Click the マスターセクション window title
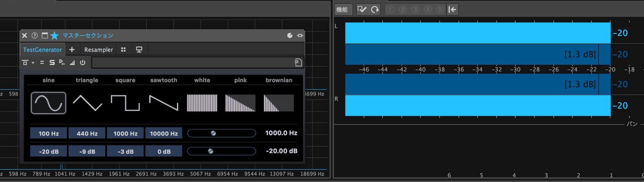The width and height of the screenshot is (644, 182). pos(87,36)
